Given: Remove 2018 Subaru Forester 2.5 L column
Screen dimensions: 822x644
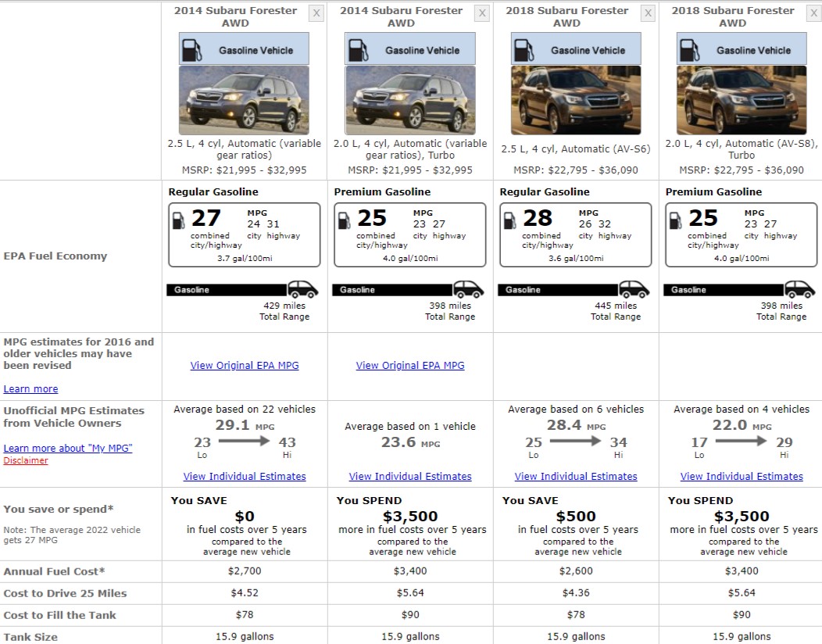Looking at the screenshot, I should pyautogui.click(x=648, y=13).
